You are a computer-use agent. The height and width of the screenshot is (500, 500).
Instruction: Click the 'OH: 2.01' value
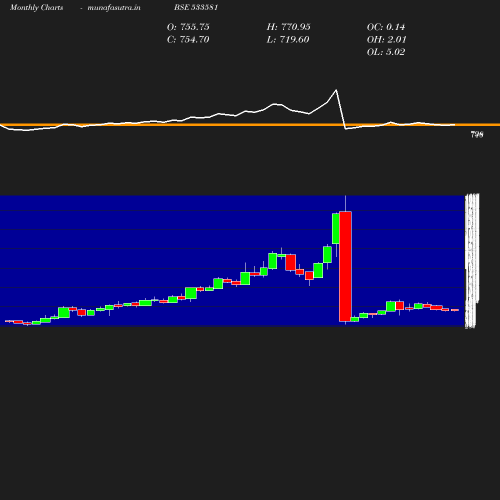click(387, 40)
